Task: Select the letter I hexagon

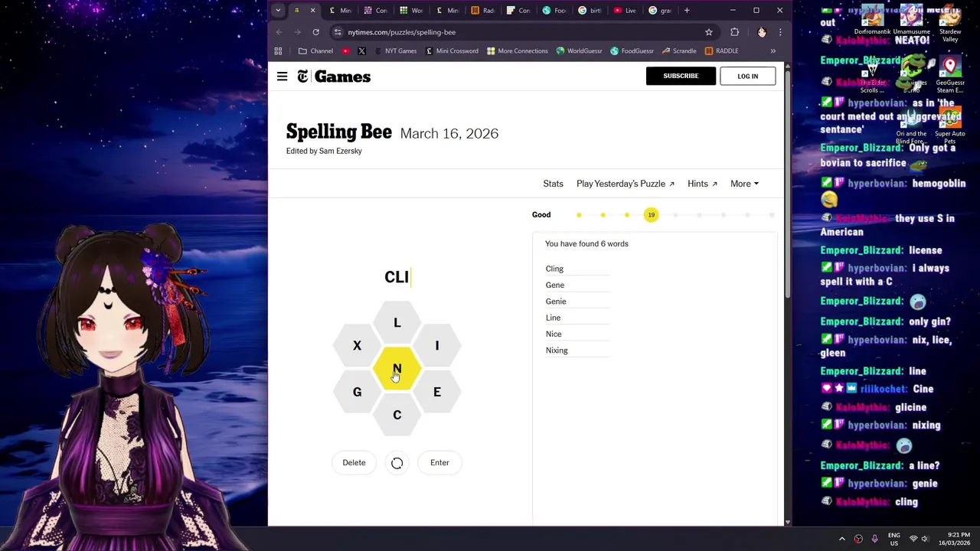Action: click(x=437, y=346)
